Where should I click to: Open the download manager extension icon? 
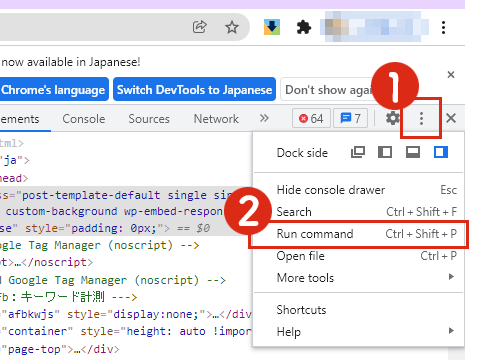point(272,27)
